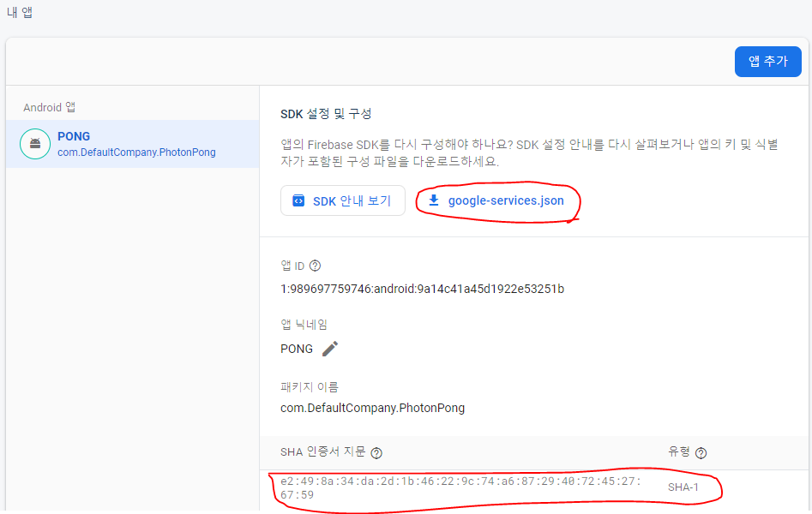
Task: Click the app ID value 1:989697759746:android
Action: pos(422,289)
